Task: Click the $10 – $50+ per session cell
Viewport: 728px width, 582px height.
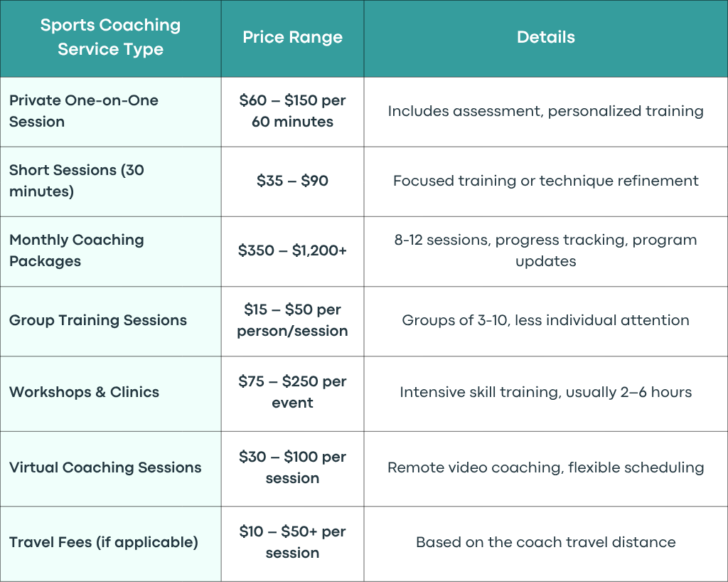Action: pos(292,542)
